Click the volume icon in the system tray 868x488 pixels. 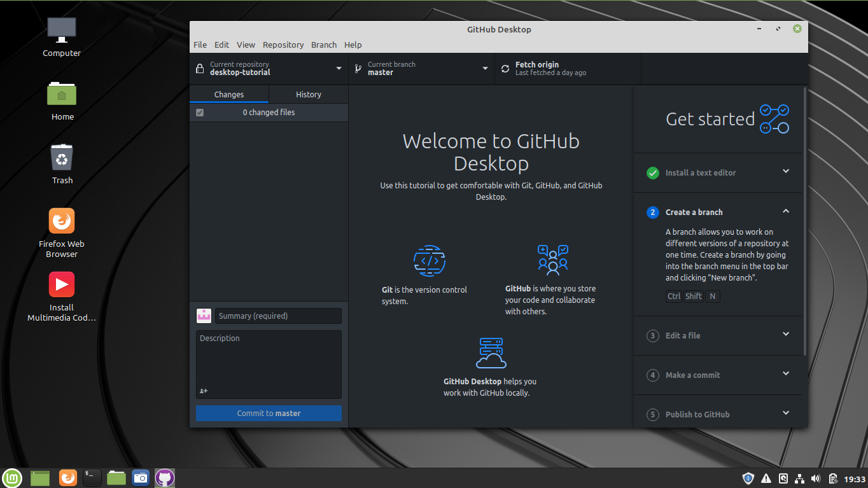pos(815,478)
